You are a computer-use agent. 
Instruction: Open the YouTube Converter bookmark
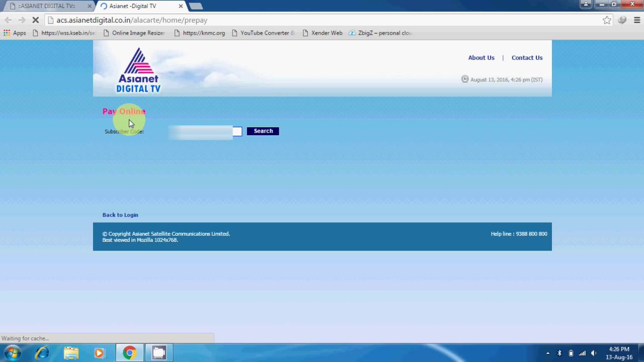pyautogui.click(x=263, y=33)
